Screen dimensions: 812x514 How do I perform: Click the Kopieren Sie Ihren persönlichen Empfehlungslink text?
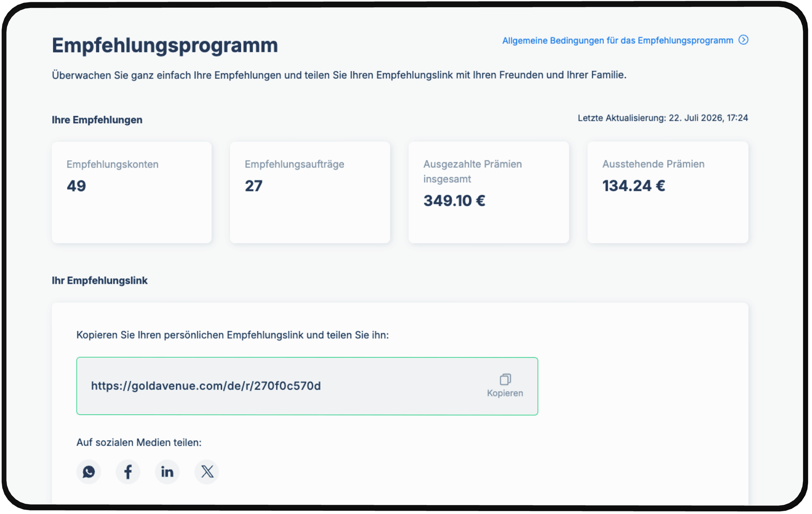tap(233, 335)
